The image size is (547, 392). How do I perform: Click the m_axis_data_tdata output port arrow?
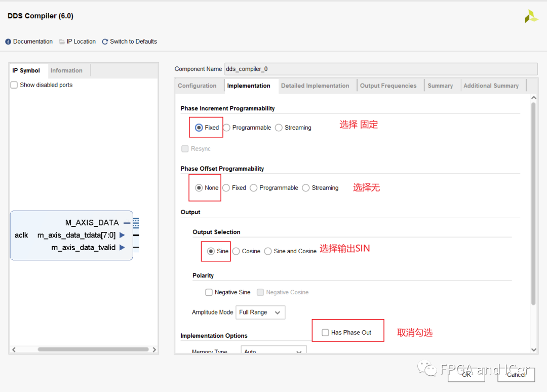[122, 235]
